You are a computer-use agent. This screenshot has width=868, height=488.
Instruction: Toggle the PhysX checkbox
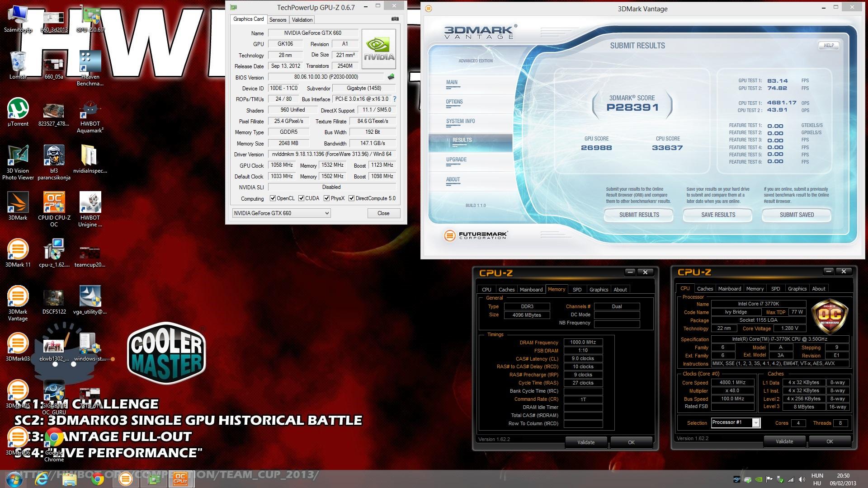pyautogui.click(x=326, y=198)
